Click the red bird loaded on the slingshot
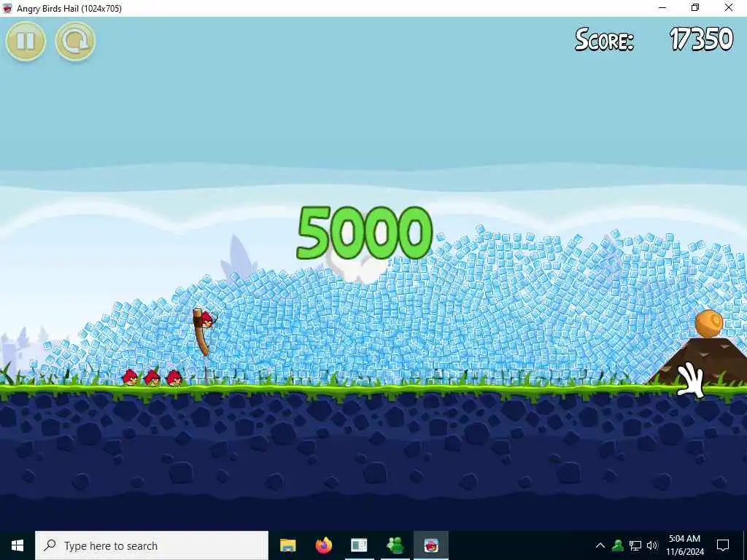The width and height of the screenshot is (747, 560). (206, 319)
